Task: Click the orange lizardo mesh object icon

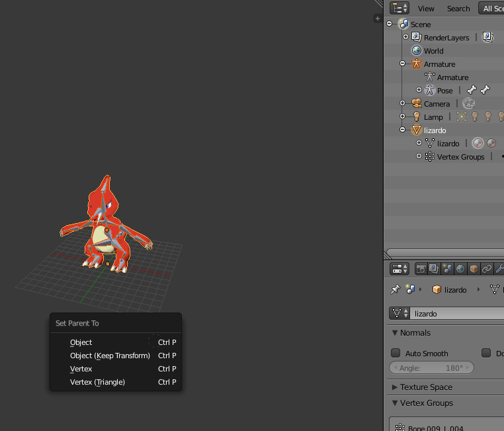Action: tap(416, 130)
